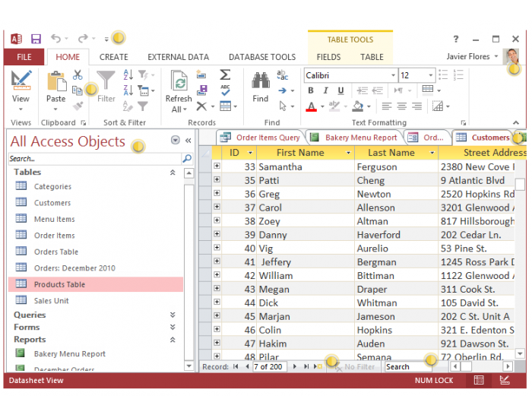Open the FILE tab
Screen dimensions: 532x418
point(24,57)
